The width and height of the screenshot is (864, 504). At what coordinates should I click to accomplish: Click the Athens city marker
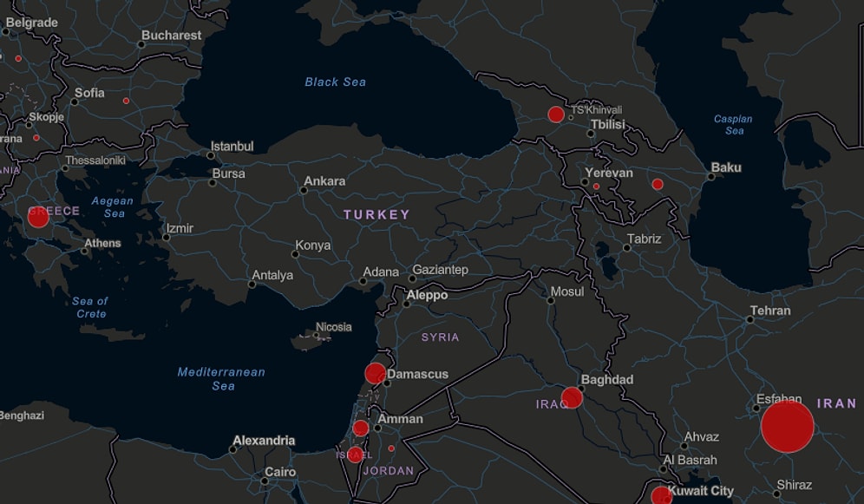[x=85, y=252]
